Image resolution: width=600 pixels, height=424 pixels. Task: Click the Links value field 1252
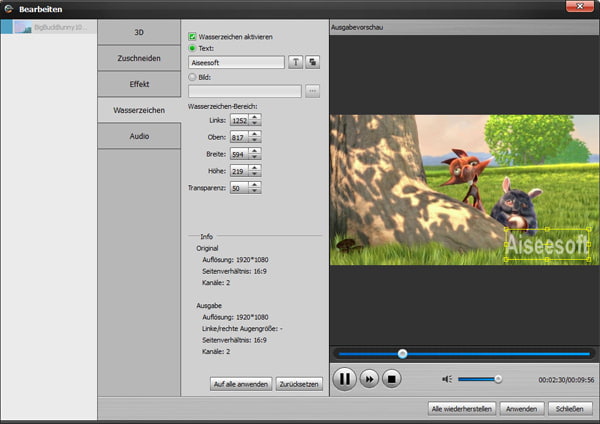(240, 120)
